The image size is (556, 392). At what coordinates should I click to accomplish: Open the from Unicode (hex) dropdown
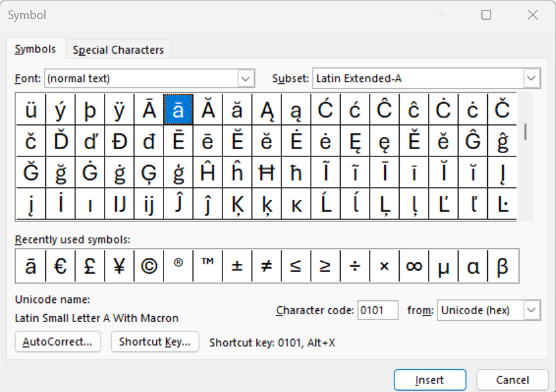pos(532,310)
